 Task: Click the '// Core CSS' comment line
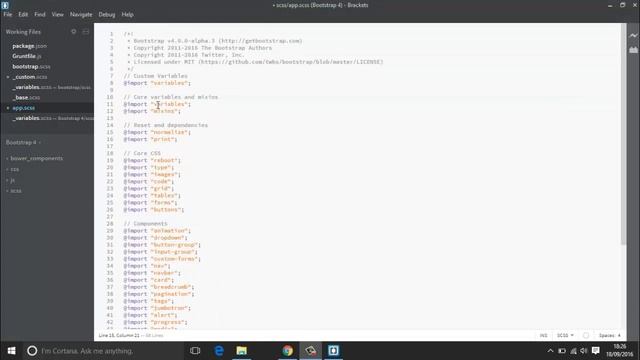click(x=142, y=153)
